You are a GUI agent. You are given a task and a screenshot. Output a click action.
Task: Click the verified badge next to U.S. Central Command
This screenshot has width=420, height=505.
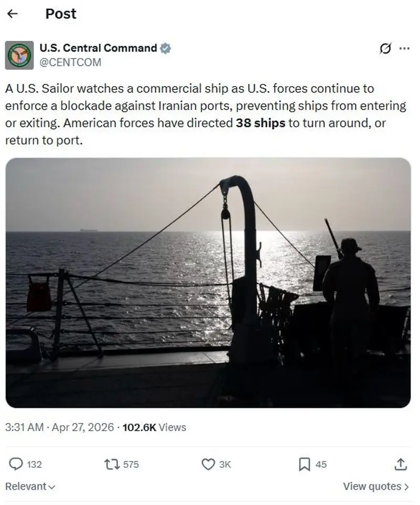165,48
